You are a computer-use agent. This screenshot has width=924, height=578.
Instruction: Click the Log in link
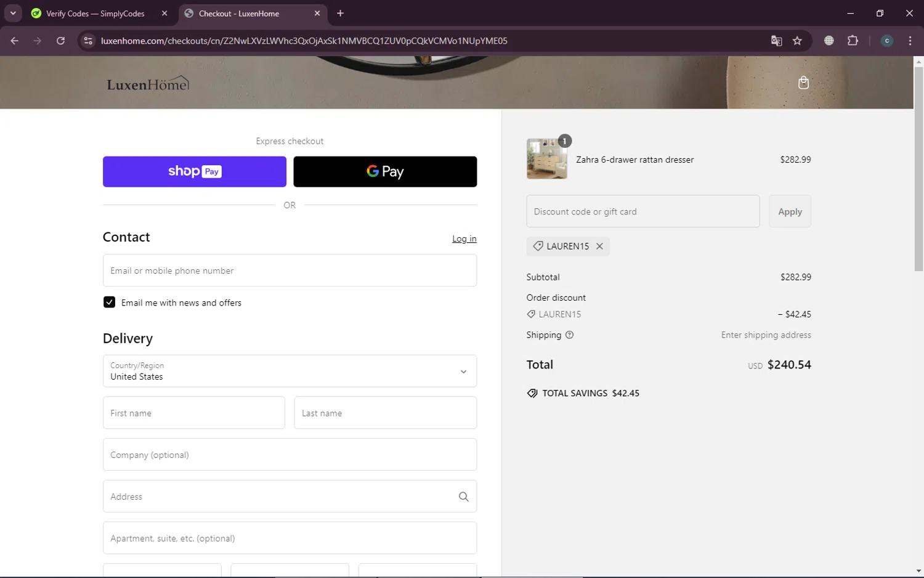click(464, 238)
